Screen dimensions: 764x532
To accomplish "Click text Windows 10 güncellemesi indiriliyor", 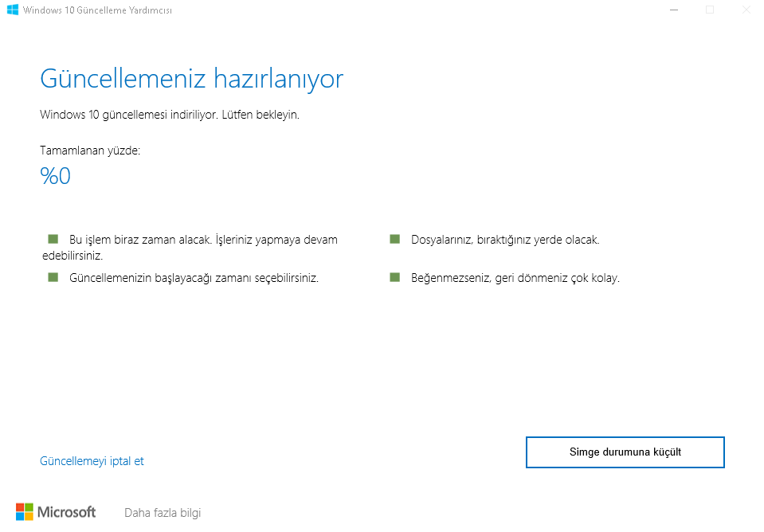I will coord(128,115).
